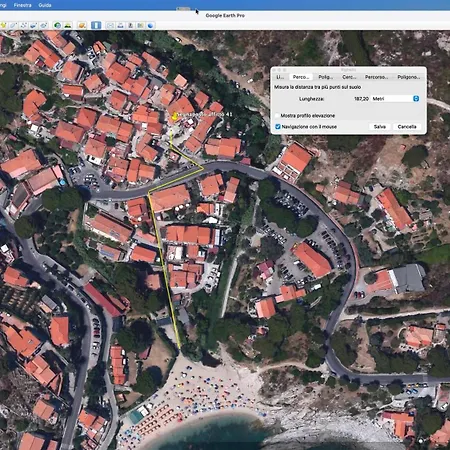Click the email envelope toolbar icon
This screenshot has width=450, height=450.
tap(110, 25)
